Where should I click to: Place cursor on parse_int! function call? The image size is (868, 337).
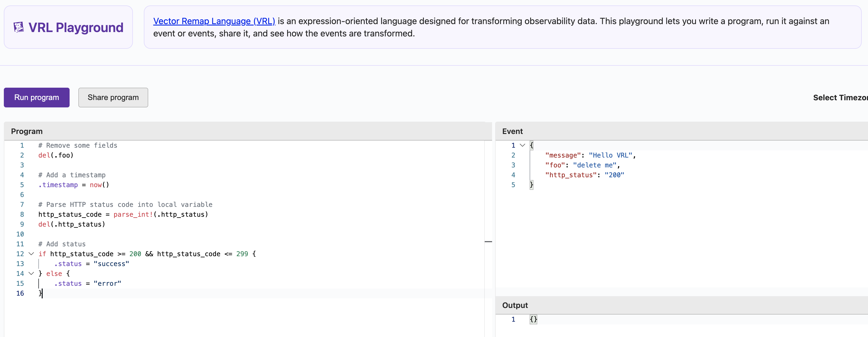point(133,214)
